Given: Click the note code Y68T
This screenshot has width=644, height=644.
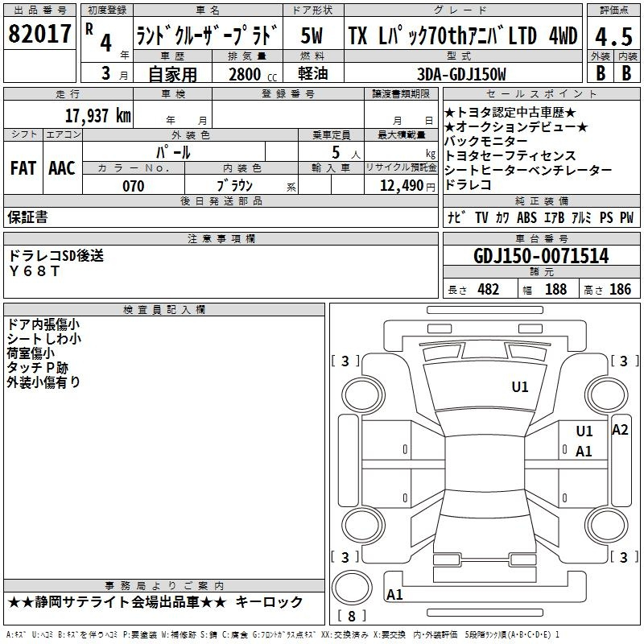Looking at the screenshot, I should pos(35,271).
